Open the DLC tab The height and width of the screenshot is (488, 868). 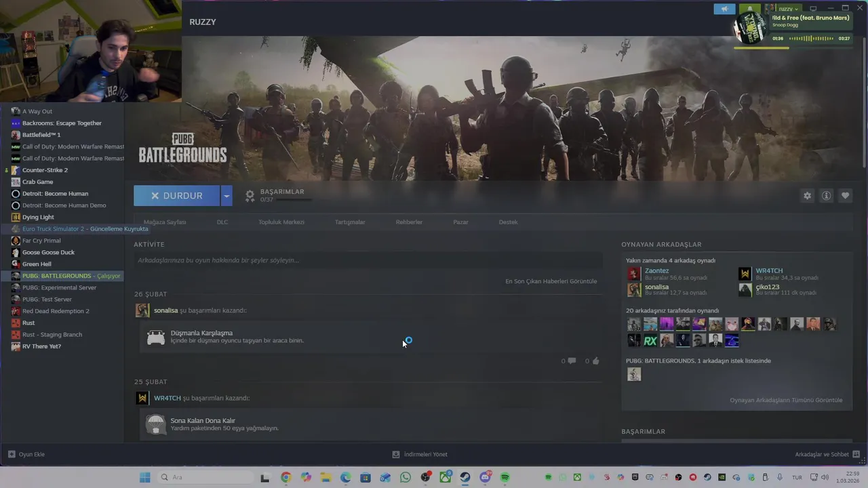click(x=222, y=222)
